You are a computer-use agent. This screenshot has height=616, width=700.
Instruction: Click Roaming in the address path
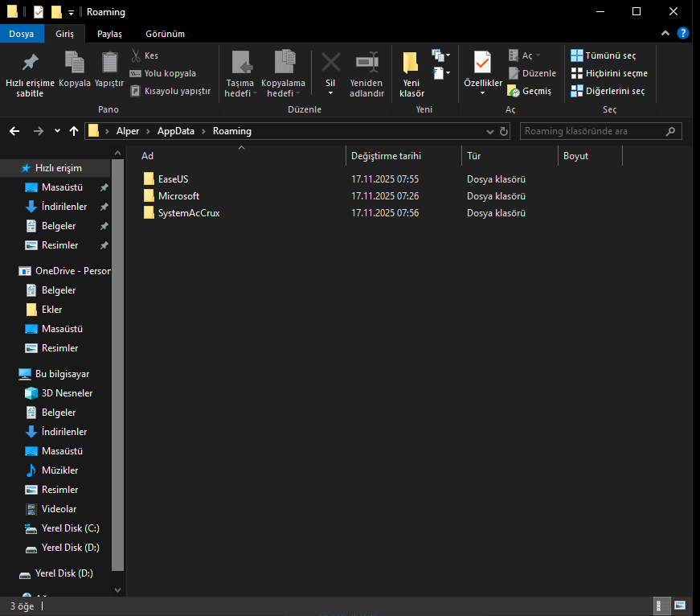pos(232,131)
